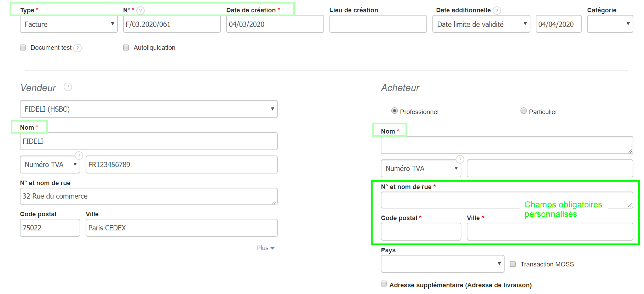Open the Pays country dropdown
Viewport: 644px width, 294px height.
(443, 264)
